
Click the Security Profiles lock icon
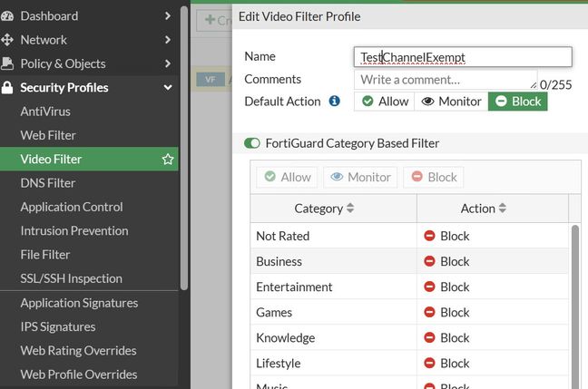pyautogui.click(x=8, y=88)
